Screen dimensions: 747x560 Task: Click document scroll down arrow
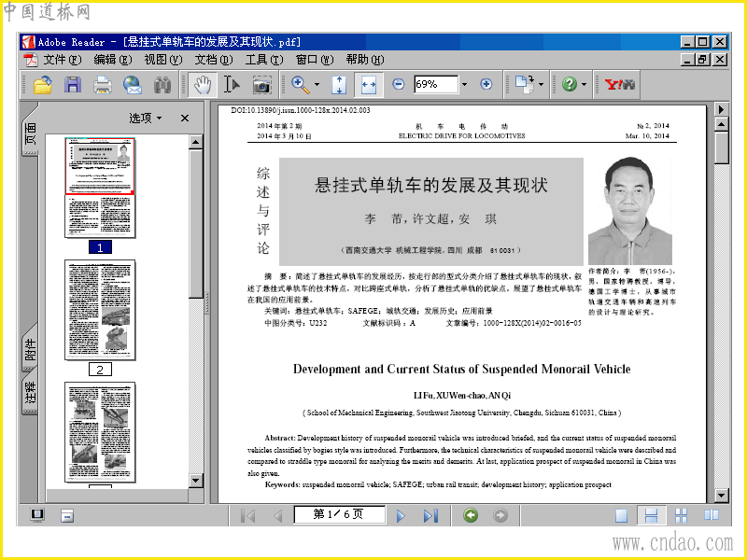[722, 496]
